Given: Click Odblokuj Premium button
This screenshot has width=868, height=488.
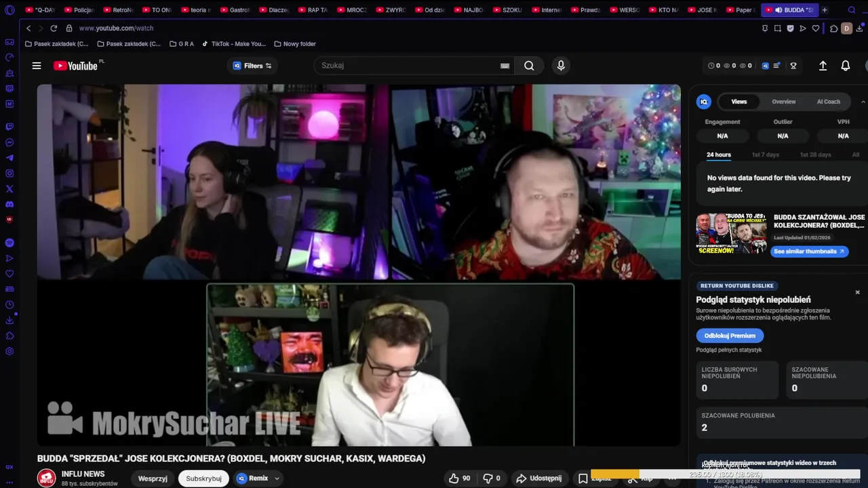Looking at the screenshot, I should [730, 335].
